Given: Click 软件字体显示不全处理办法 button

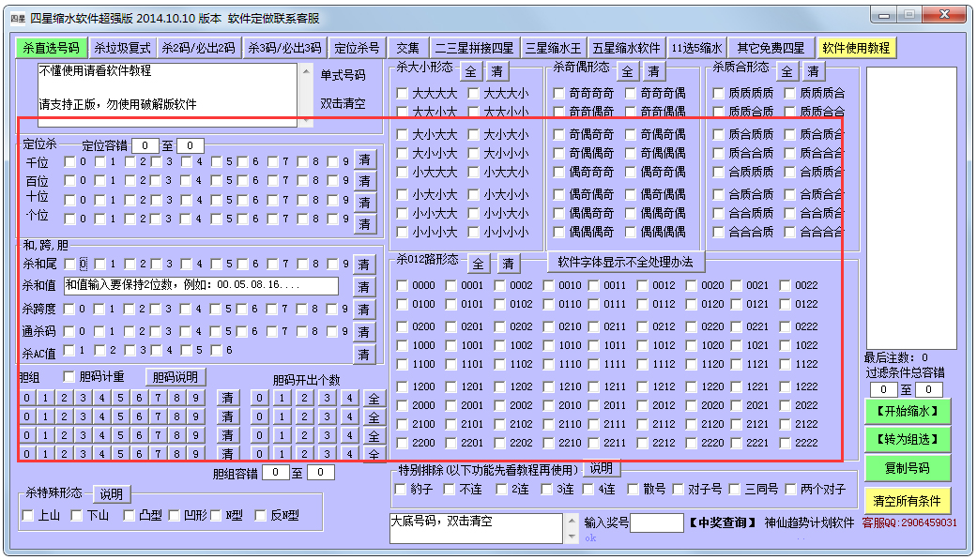Looking at the screenshot, I should [x=625, y=262].
